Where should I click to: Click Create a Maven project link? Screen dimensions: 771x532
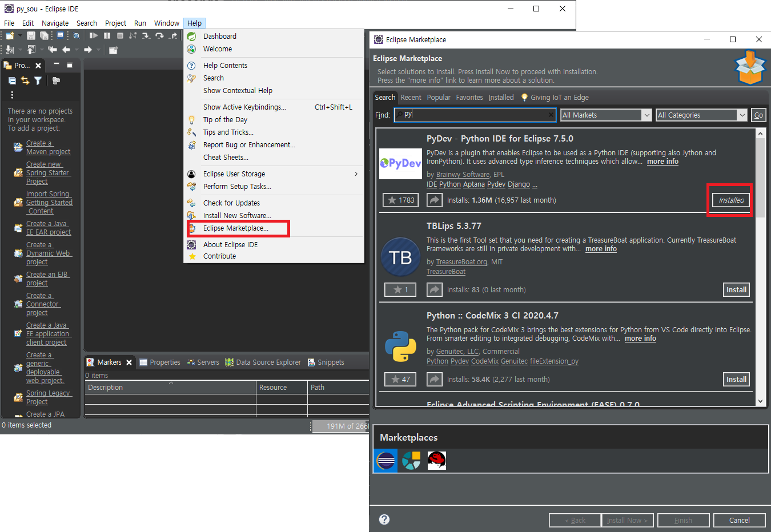(x=48, y=147)
